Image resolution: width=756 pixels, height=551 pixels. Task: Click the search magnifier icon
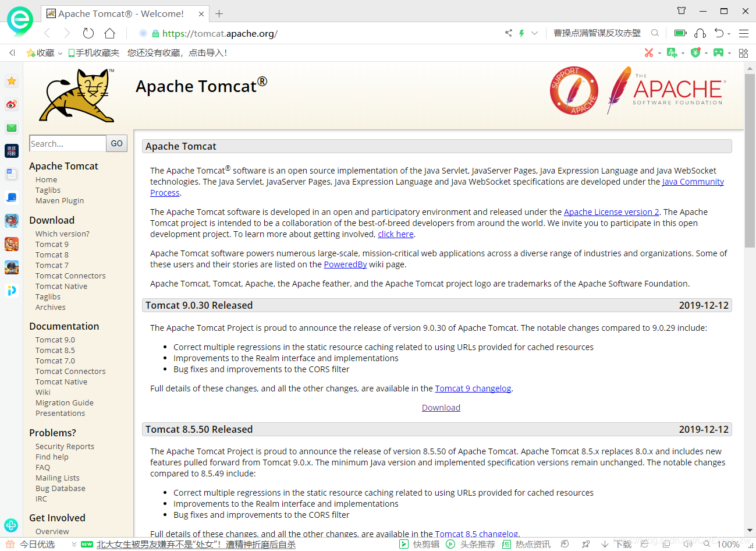(x=655, y=33)
